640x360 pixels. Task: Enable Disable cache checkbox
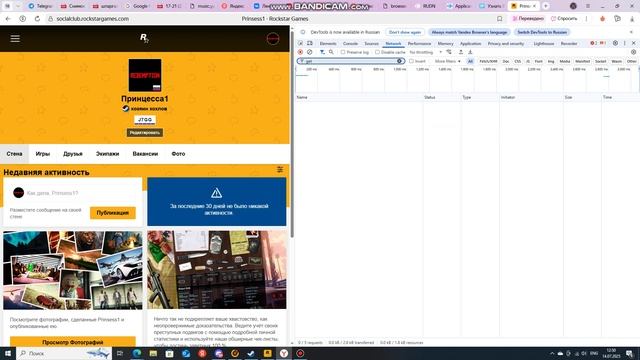pyautogui.click(x=378, y=52)
